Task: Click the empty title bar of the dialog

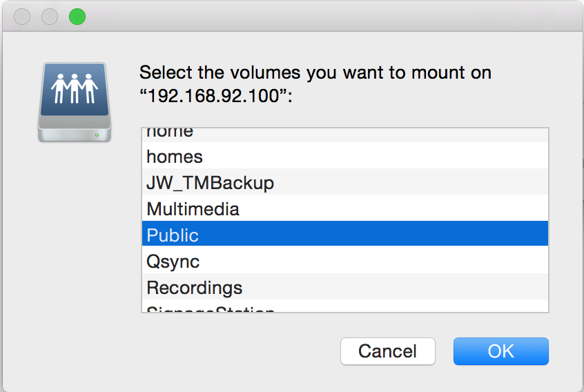Action: click(x=311, y=16)
